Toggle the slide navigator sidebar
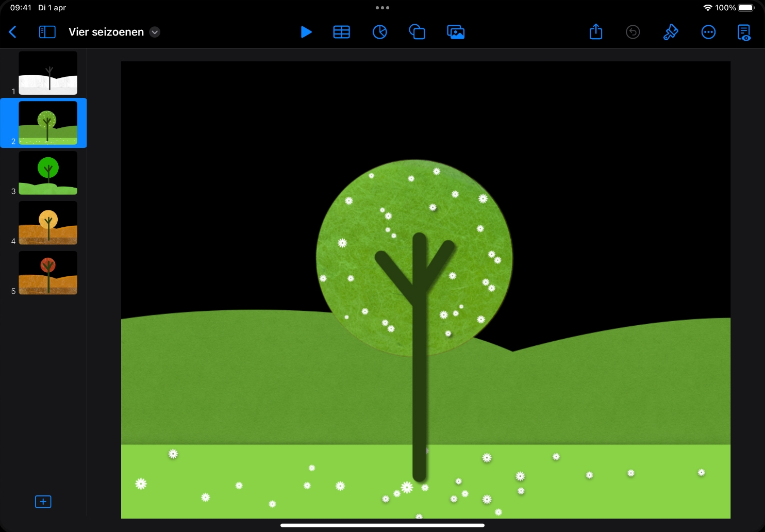Screen dimensions: 765x532 click(x=47, y=32)
